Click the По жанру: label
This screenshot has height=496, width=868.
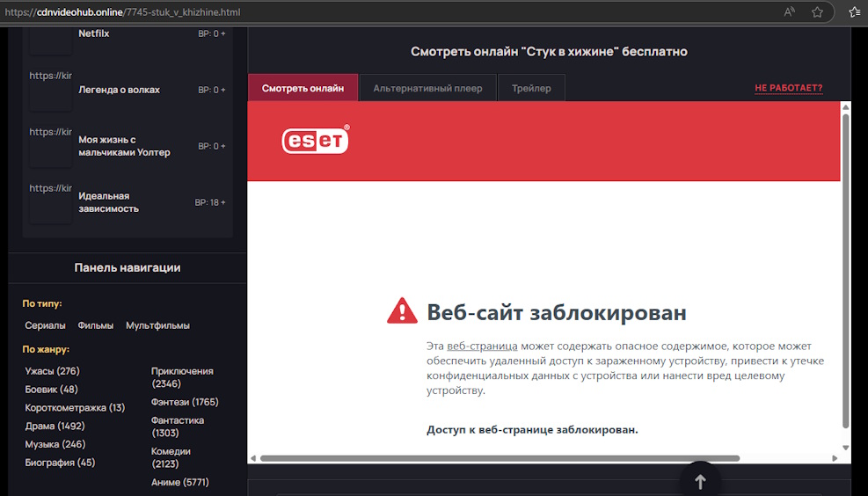point(46,349)
